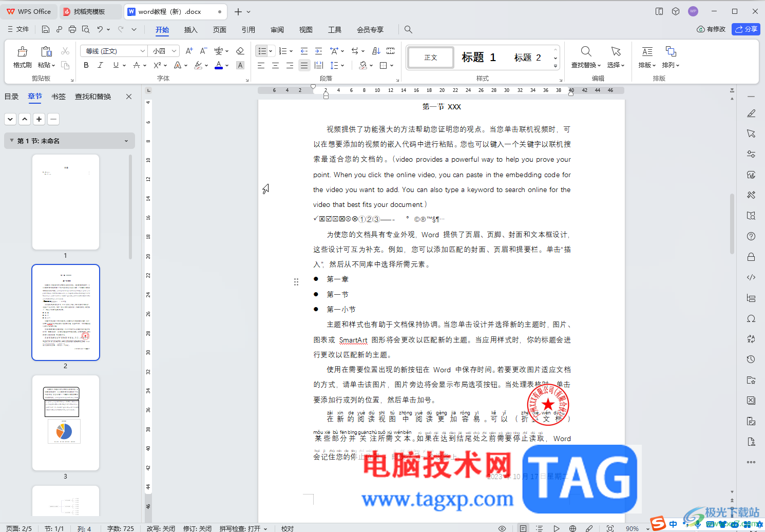Switch to outline view icon in status bar
The image size is (765, 532).
539,528
